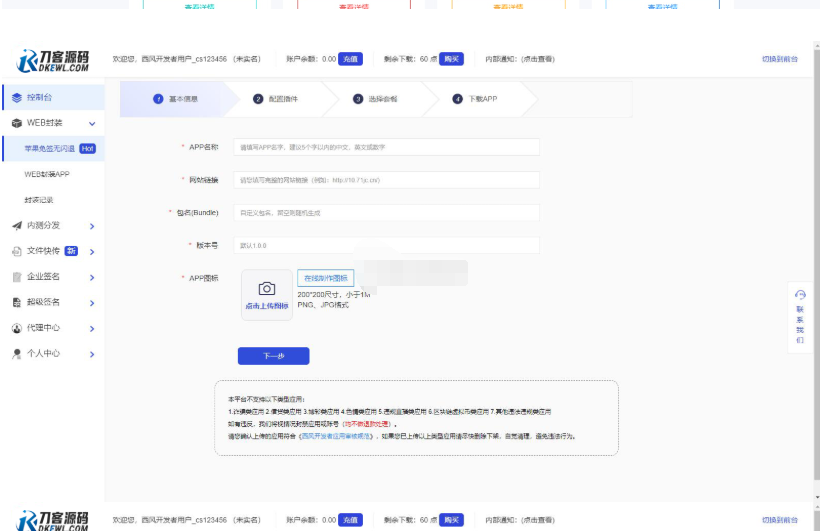820x531 pixels.
Task: Open 内部通知 (点击查看) in the upper header
Action: (x=520, y=59)
